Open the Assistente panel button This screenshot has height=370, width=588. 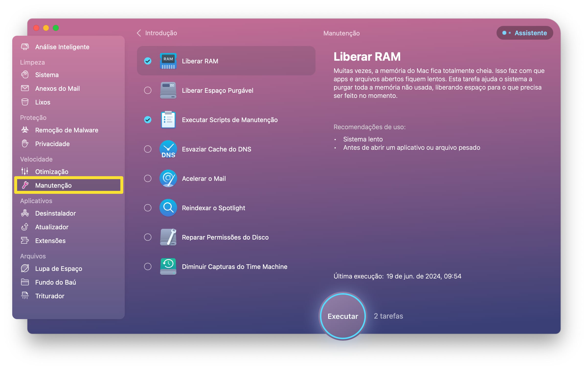point(525,33)
